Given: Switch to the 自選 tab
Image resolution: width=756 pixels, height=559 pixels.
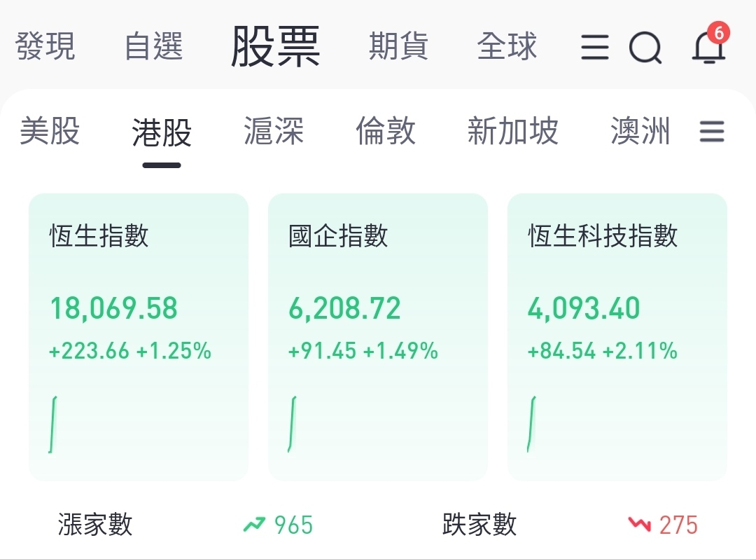Looking at the screenshot, I should tap(153, 46).
